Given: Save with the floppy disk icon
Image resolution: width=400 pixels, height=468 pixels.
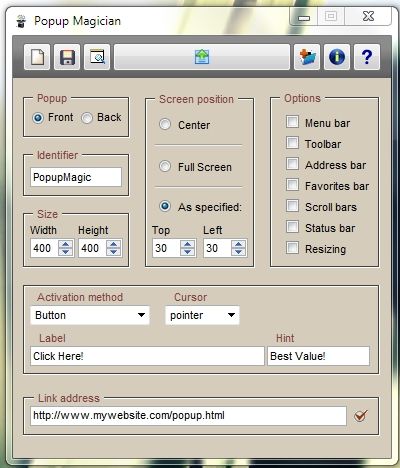Looking at the screenshot, I should [x=67, y=57].
